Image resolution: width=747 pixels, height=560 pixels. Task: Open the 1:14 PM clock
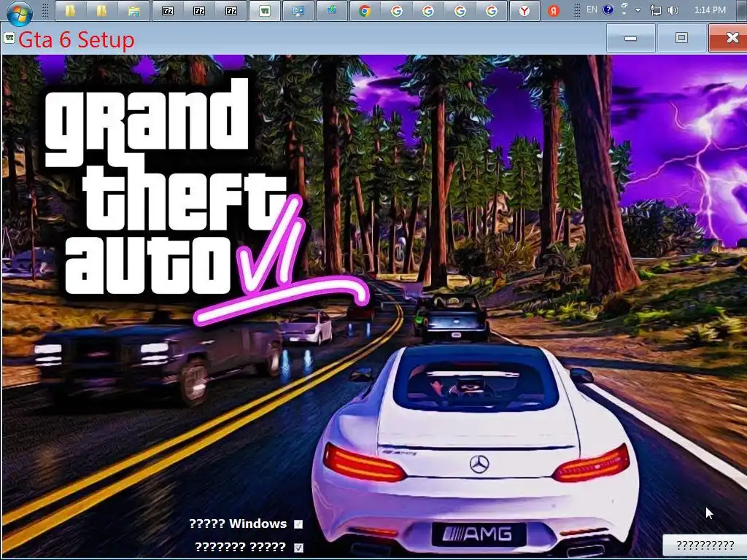click(710, 10)
